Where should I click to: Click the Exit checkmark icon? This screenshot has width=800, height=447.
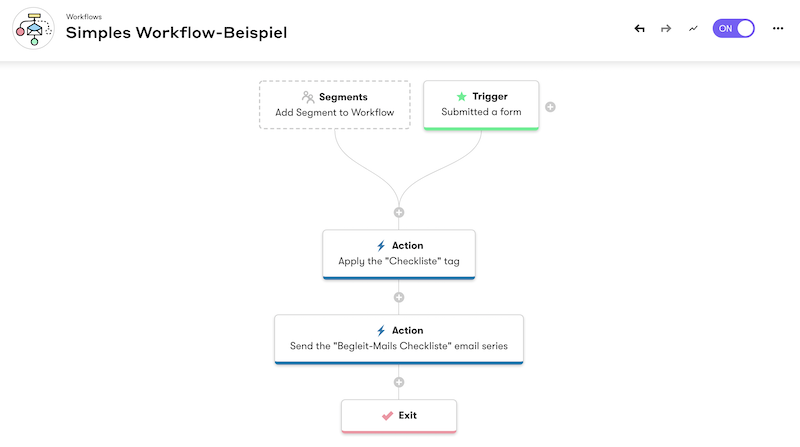[387, 415]
